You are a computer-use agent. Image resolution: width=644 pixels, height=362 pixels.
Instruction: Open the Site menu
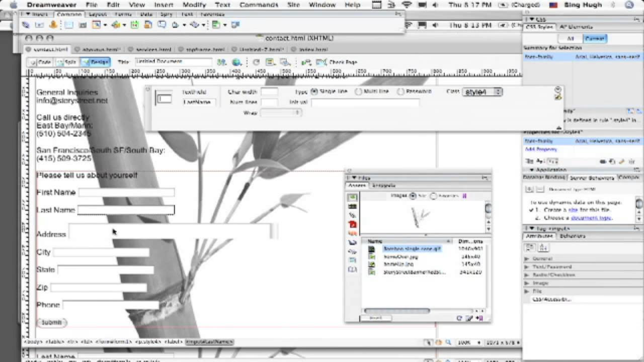[x=293, y=5]
